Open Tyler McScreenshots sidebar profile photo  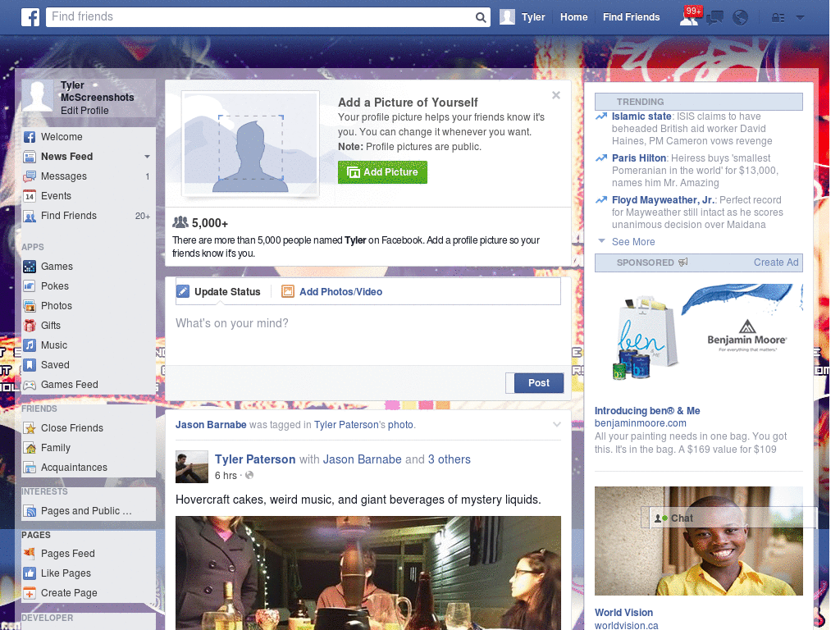click(38, 95)
